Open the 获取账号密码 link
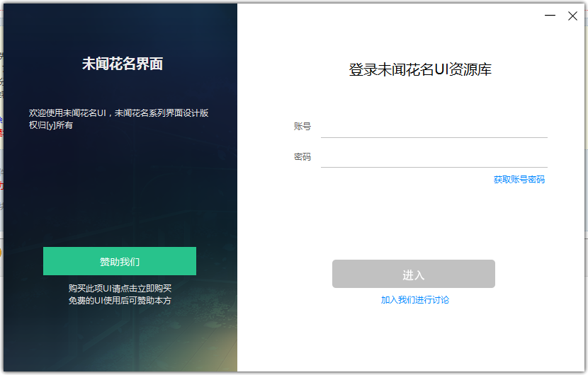 tap(519, 180)
